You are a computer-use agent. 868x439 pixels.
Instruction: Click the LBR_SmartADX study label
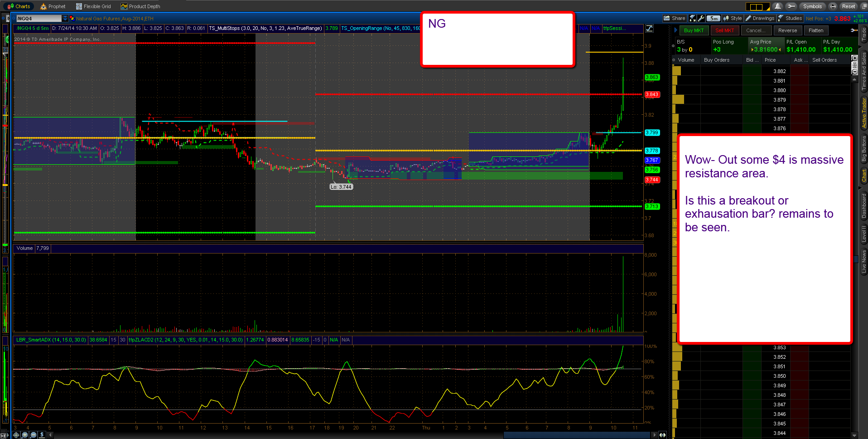51,340
